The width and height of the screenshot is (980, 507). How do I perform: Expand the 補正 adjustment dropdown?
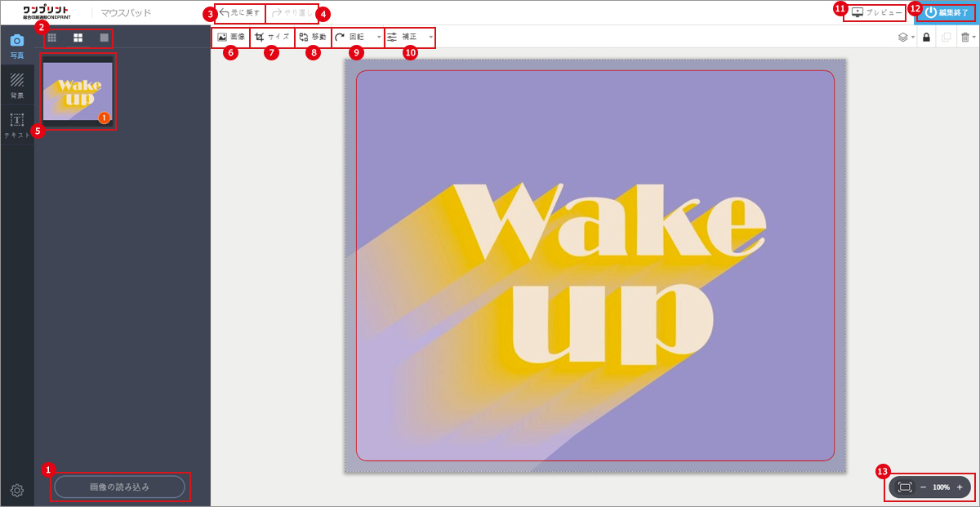click(430, 38)
